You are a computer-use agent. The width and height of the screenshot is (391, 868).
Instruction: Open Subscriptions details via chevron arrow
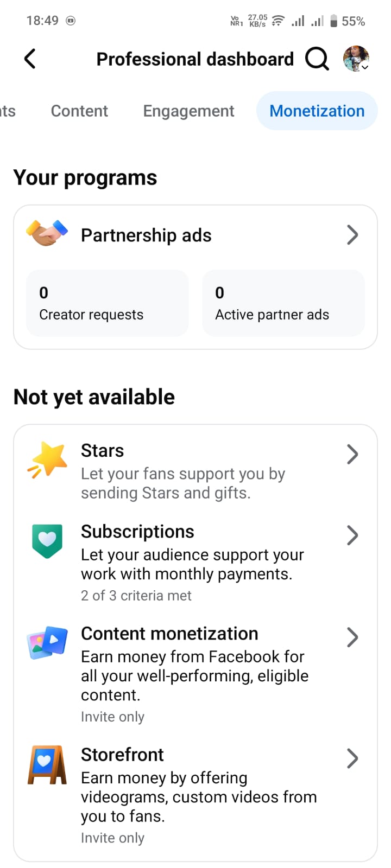click(x=352, y=535)
